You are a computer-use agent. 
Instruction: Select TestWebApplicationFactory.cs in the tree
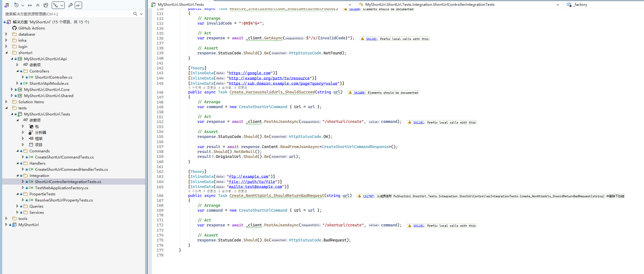(62, 188)
